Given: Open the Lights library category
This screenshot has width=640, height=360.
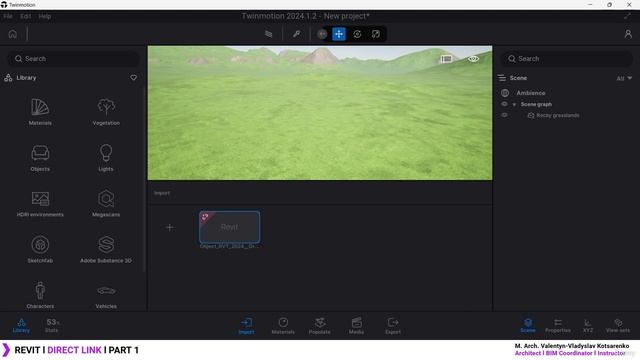Looking at the screenshot, I should point(106,158).
